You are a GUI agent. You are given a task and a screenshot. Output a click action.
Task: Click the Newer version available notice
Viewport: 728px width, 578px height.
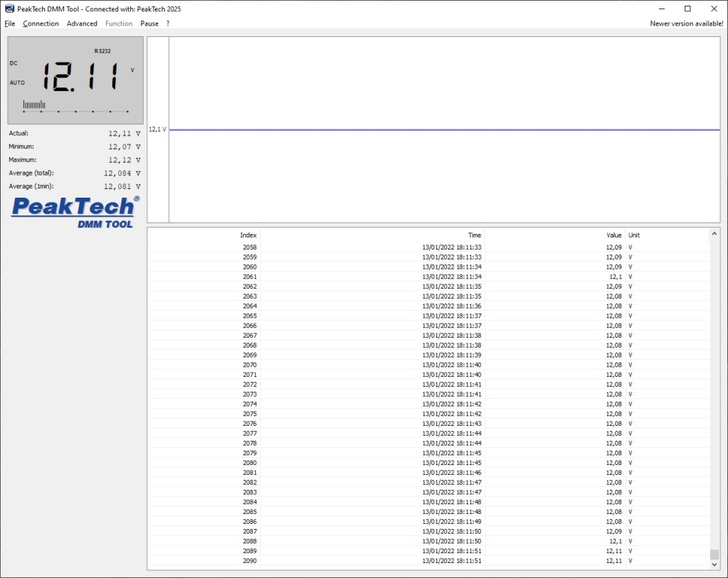[686, 23]
